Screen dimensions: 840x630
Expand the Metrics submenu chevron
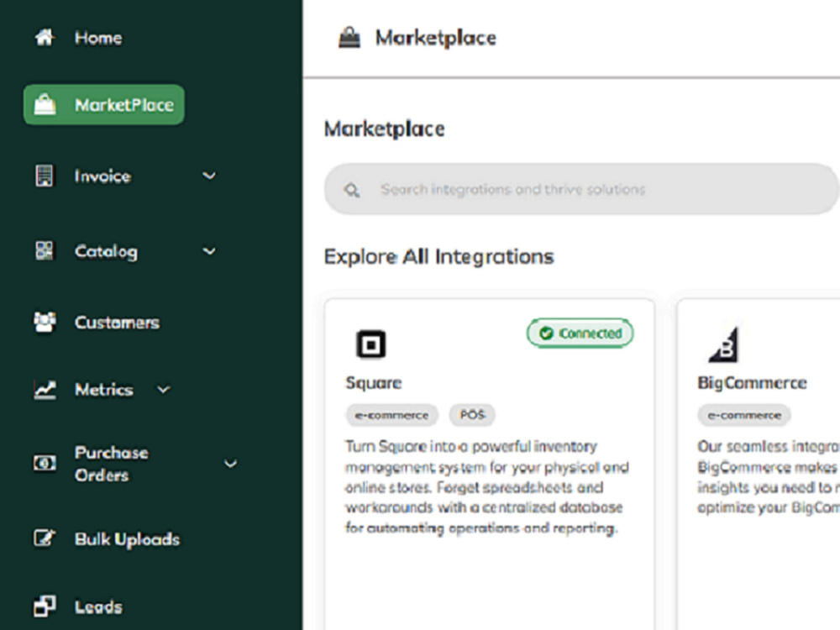point(164,390)
